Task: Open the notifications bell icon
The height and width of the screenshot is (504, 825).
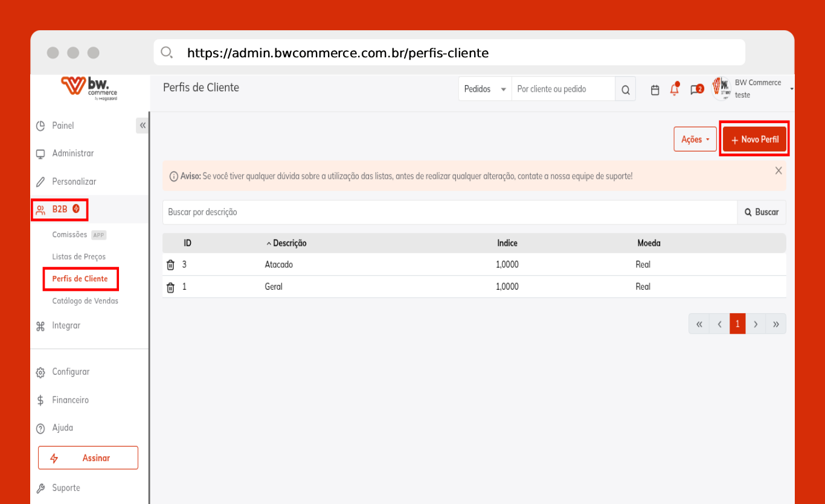Action: pyautogui.click(x=675, y=90)
